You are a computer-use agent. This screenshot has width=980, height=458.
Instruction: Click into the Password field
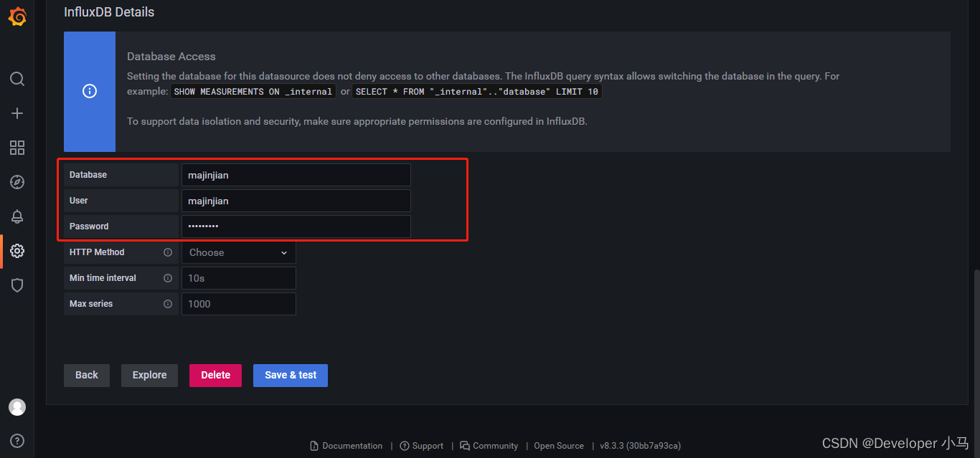(296, 226)
